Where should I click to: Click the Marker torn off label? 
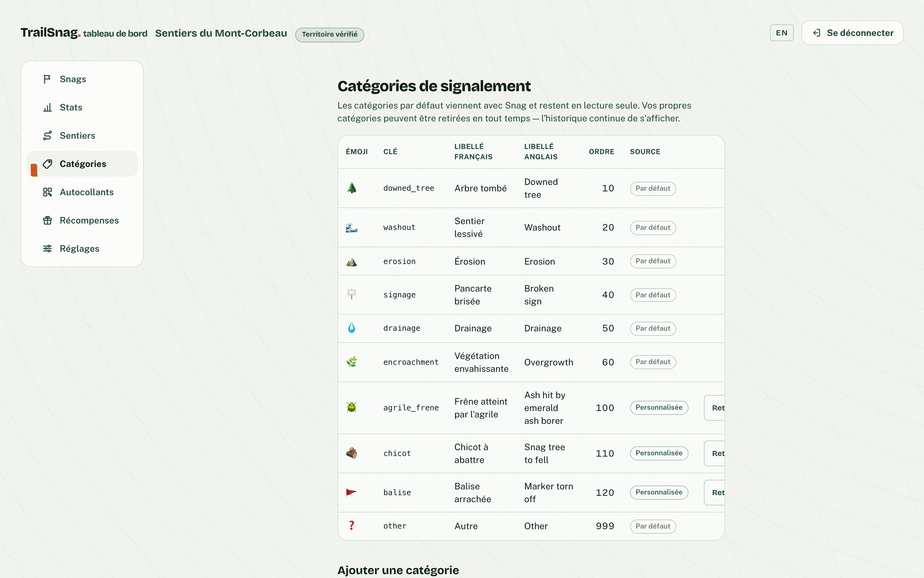[549, 493]
